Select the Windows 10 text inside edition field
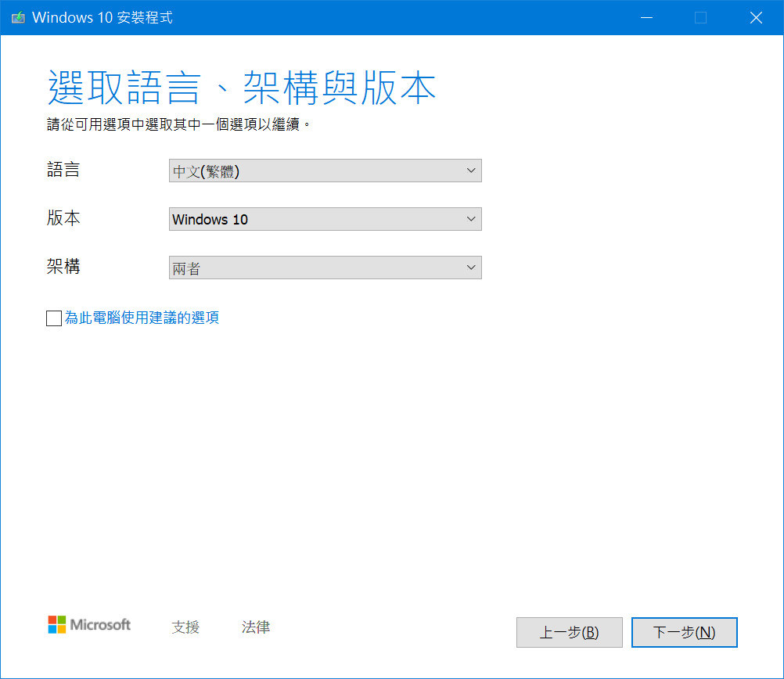Viewport: 784px width, 679px height. pyautogui.click(x=210, y=219)
